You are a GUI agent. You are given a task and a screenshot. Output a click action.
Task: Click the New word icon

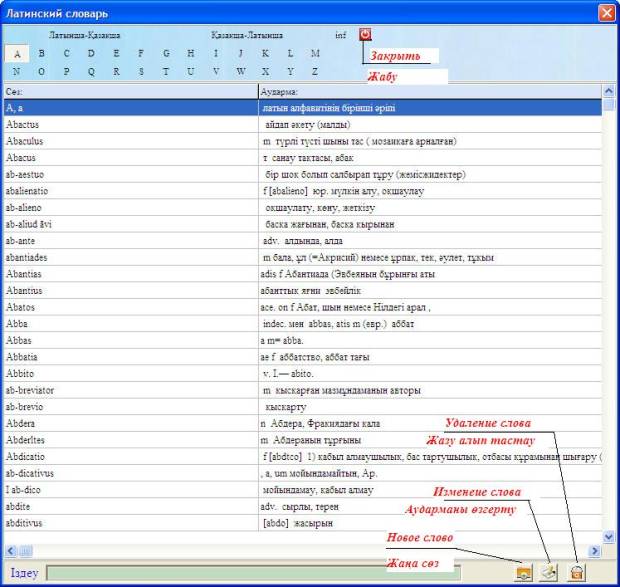point(522,573)
